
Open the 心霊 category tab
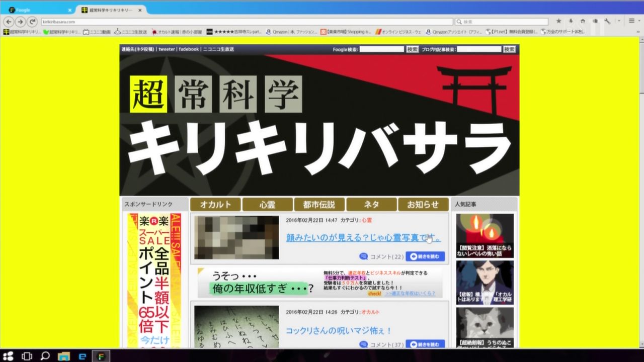(267, 205)
